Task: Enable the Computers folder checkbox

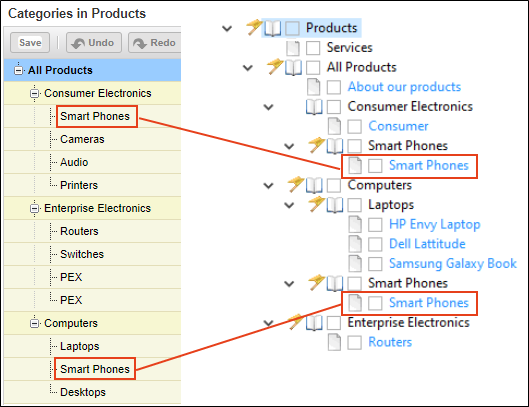Action: (334, 185)
